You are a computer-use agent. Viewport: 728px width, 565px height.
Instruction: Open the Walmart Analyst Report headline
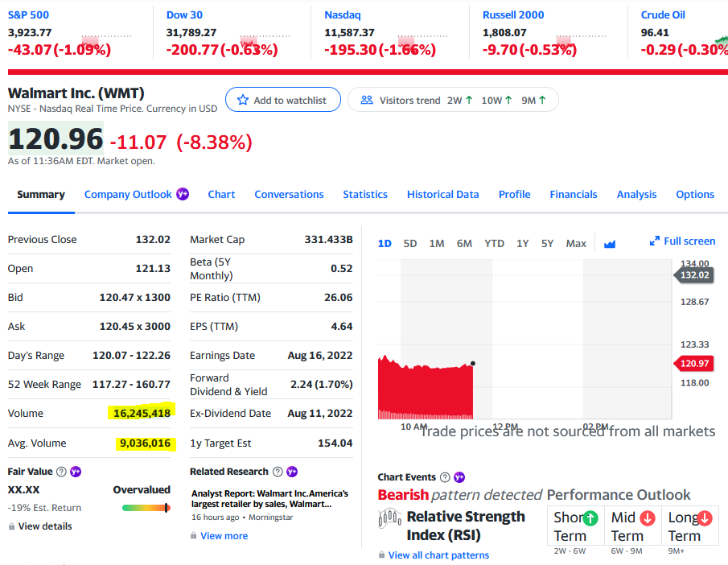point(269,498)
